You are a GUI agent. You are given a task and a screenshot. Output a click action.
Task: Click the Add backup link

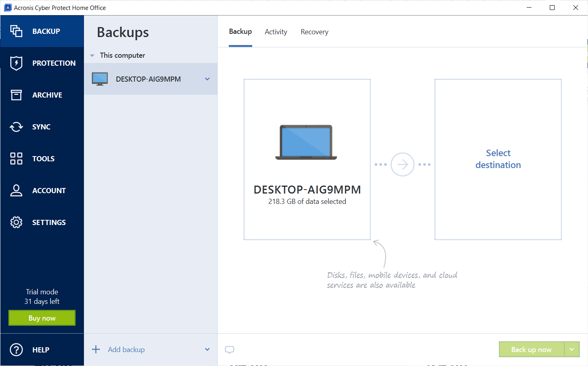pyautogui.click(x=127, y=349)
